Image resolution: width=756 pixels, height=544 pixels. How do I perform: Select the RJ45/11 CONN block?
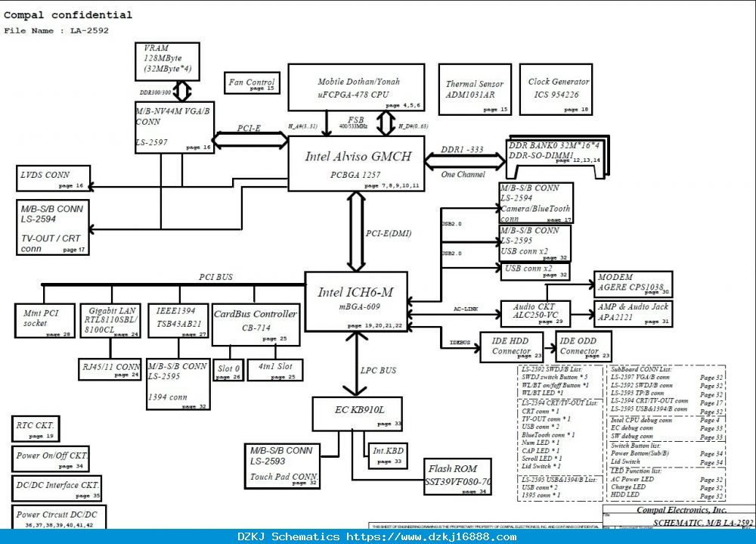pos(110,369)
